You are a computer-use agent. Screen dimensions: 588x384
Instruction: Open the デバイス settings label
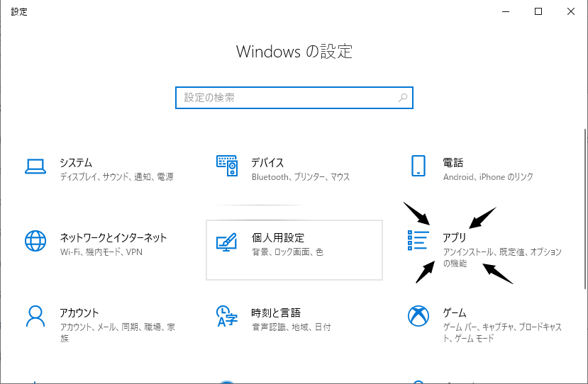coord(267,163)
